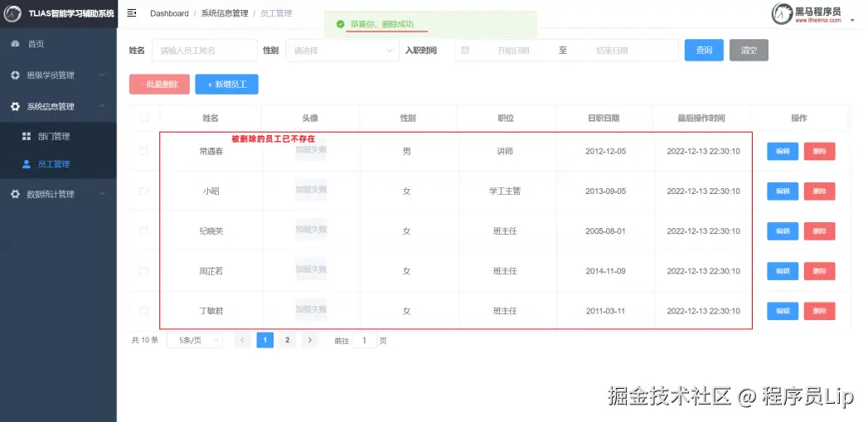Click the 结束日期 end date field

(613, 51)
